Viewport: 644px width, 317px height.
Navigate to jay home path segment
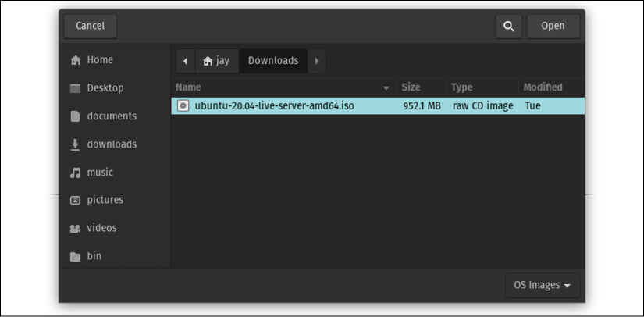(x=217, y=61)
